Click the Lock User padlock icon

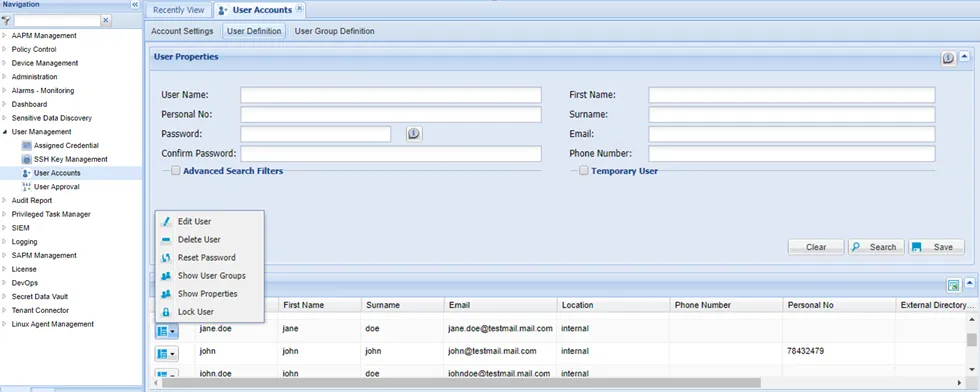point(166,312)
